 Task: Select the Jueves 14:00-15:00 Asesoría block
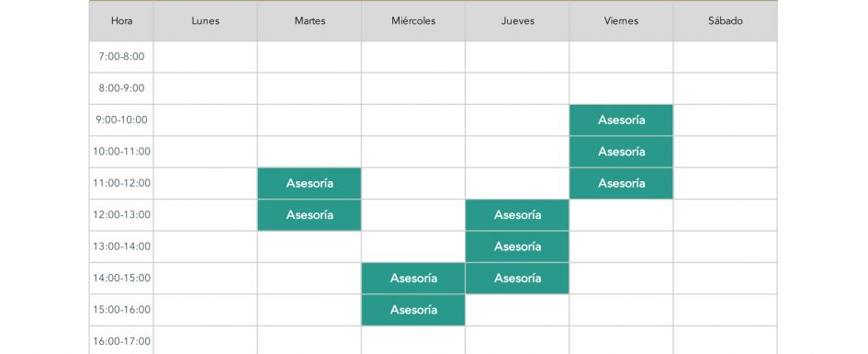point(517,278)
